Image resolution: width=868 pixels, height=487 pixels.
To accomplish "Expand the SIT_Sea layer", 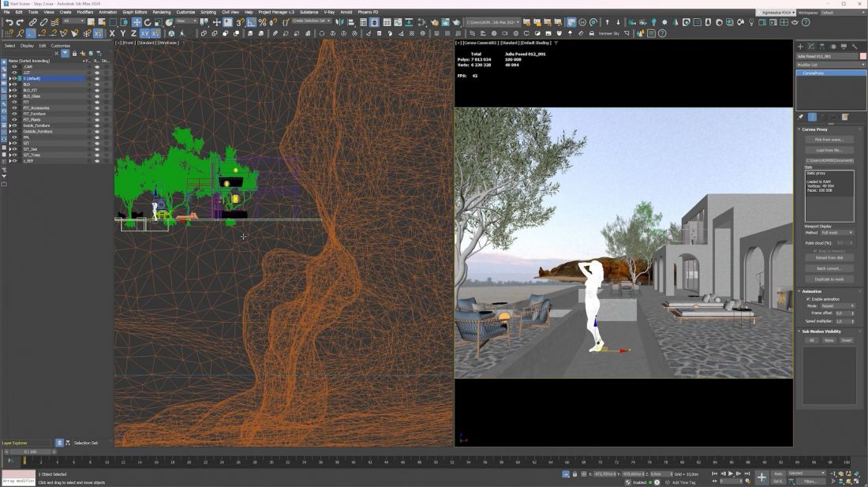I will pyautogui.click(x=10, y=149).
